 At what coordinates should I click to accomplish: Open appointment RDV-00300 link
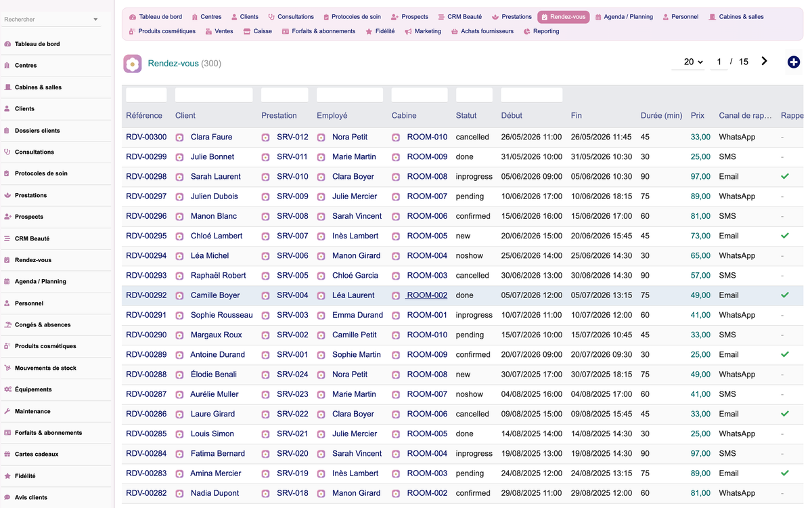(146, 137)
